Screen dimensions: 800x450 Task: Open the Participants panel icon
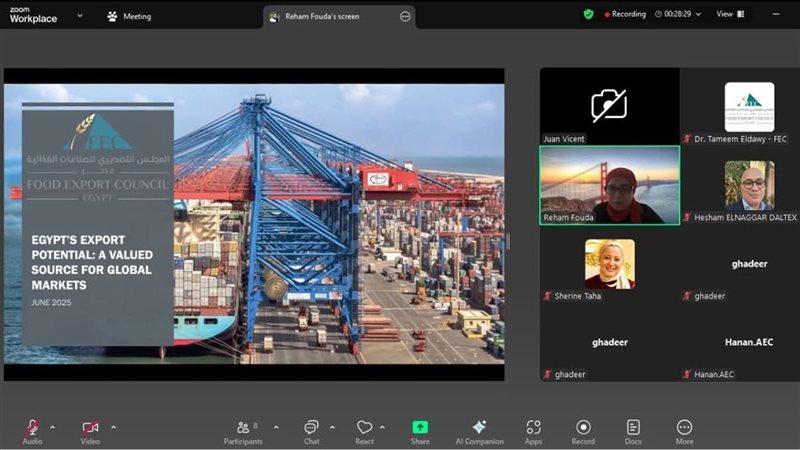[x=243, y=427]
